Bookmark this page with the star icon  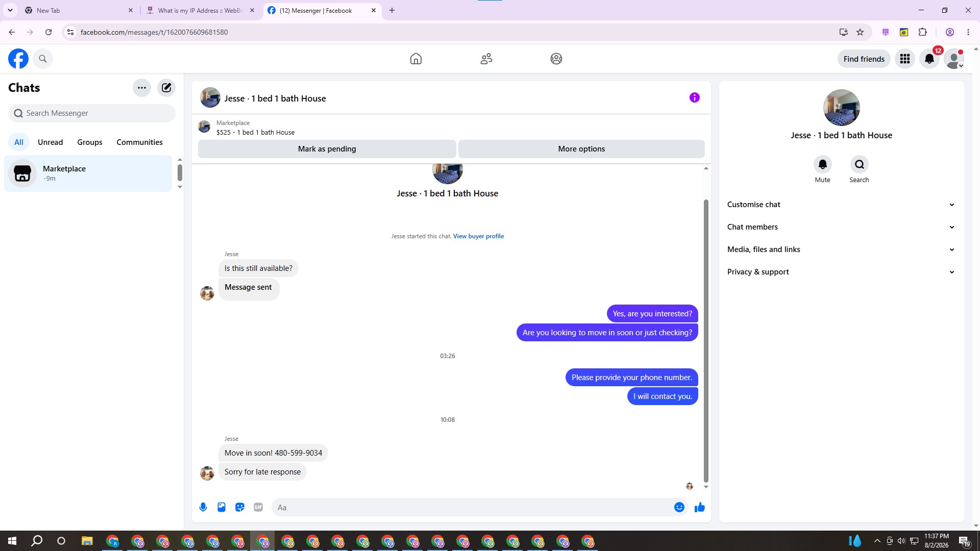861,32
